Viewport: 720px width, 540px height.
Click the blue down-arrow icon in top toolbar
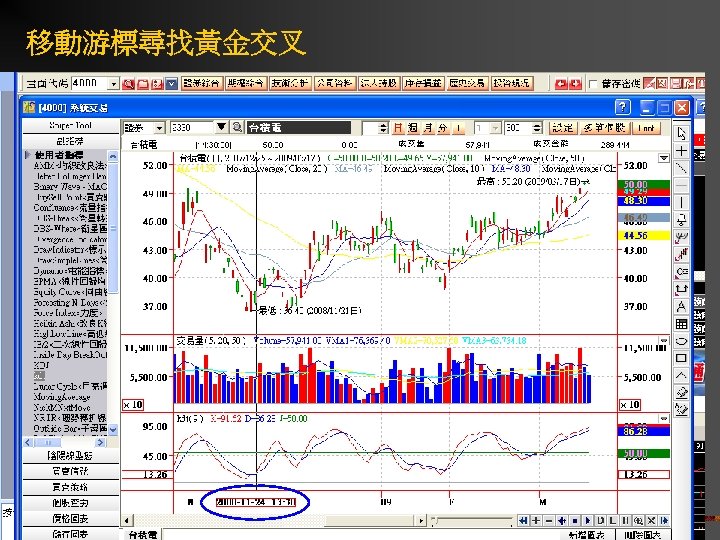point(171,84)
